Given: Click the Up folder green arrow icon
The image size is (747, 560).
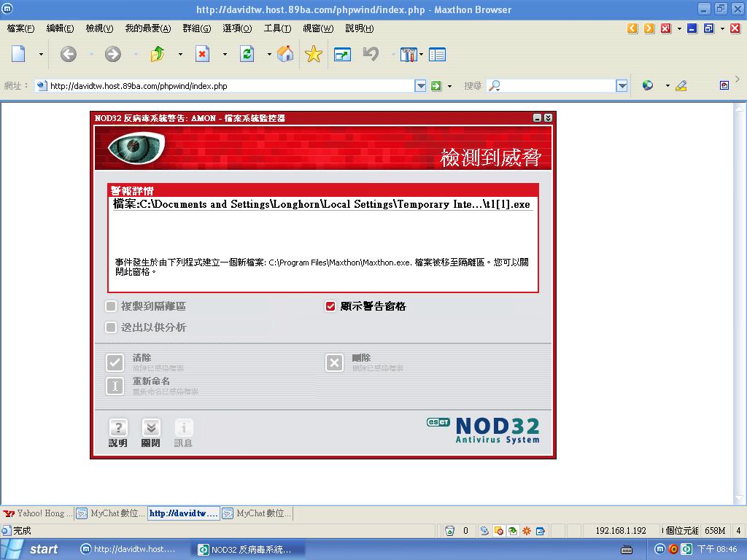Looking at the screenshot, I should point(158,54).
